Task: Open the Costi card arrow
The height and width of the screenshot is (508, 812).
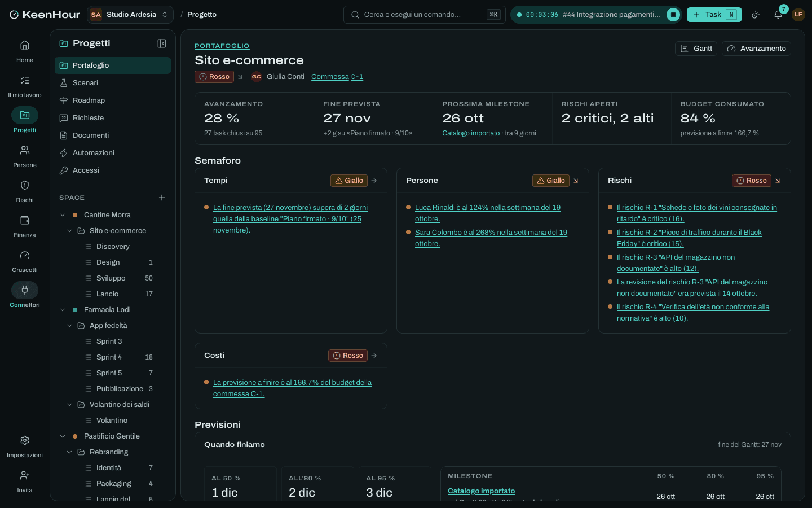Action: point(374,356)
